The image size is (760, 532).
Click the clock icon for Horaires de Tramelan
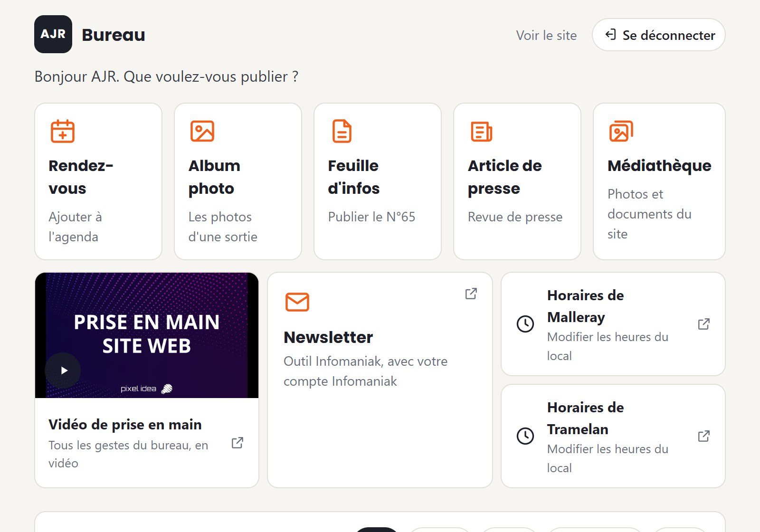[x=525, y=436]
